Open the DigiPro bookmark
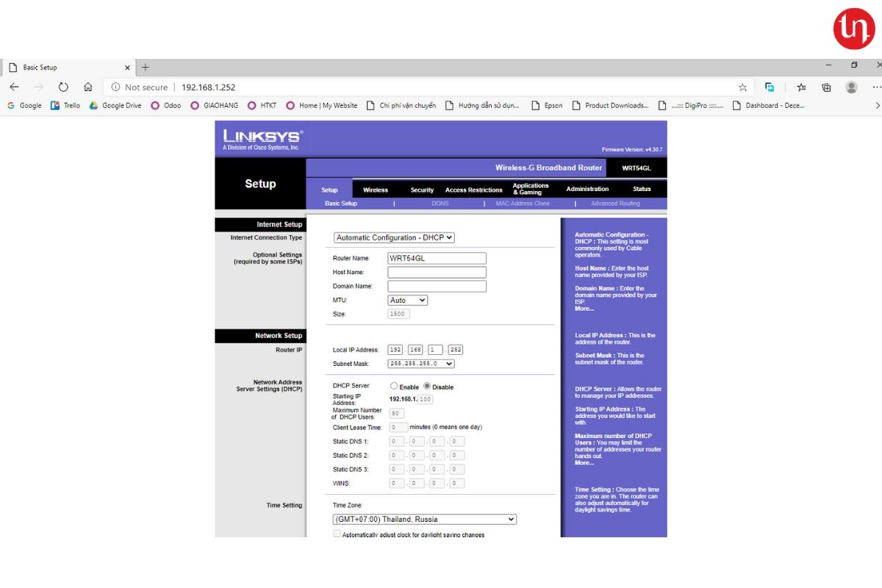 tap(691, 105)
